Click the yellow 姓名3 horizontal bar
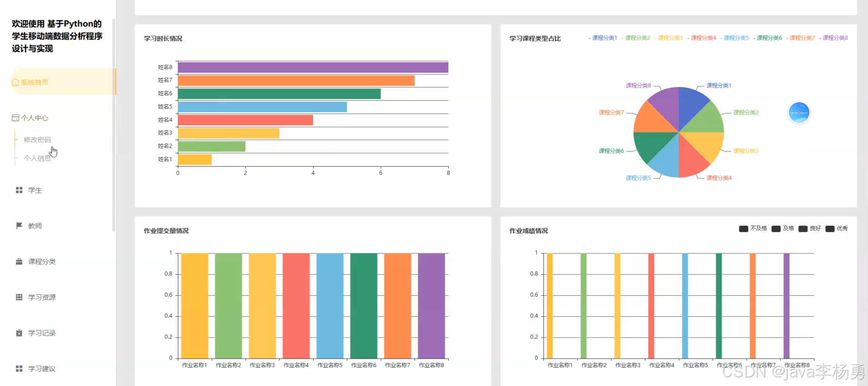 pyautogui.click(x=228, y=133)
